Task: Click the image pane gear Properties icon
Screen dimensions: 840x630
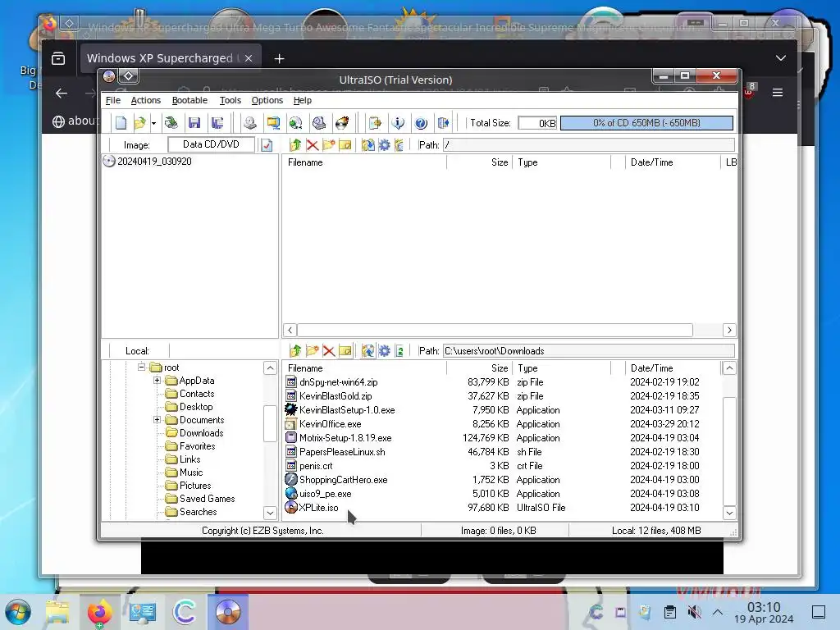Action: [384, 145]
